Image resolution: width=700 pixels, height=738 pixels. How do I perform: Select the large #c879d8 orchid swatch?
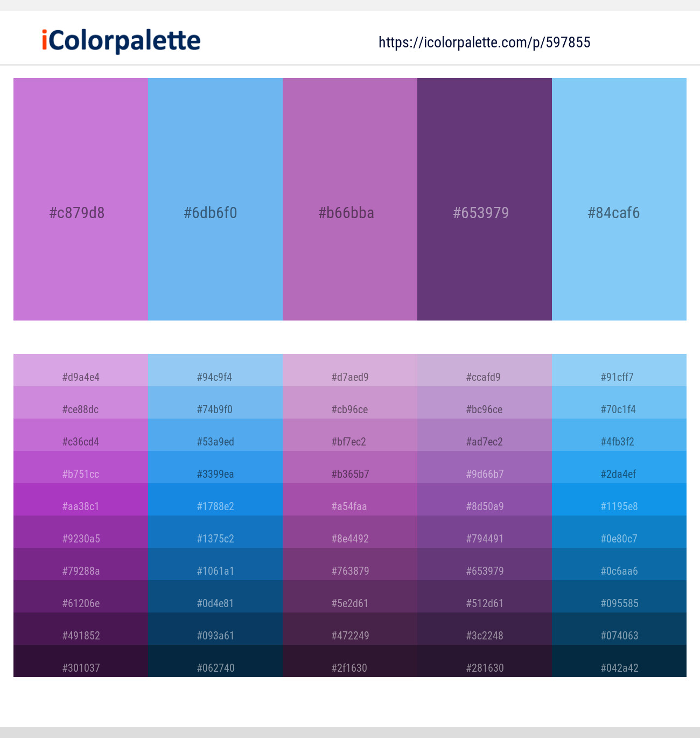[81, 199]
